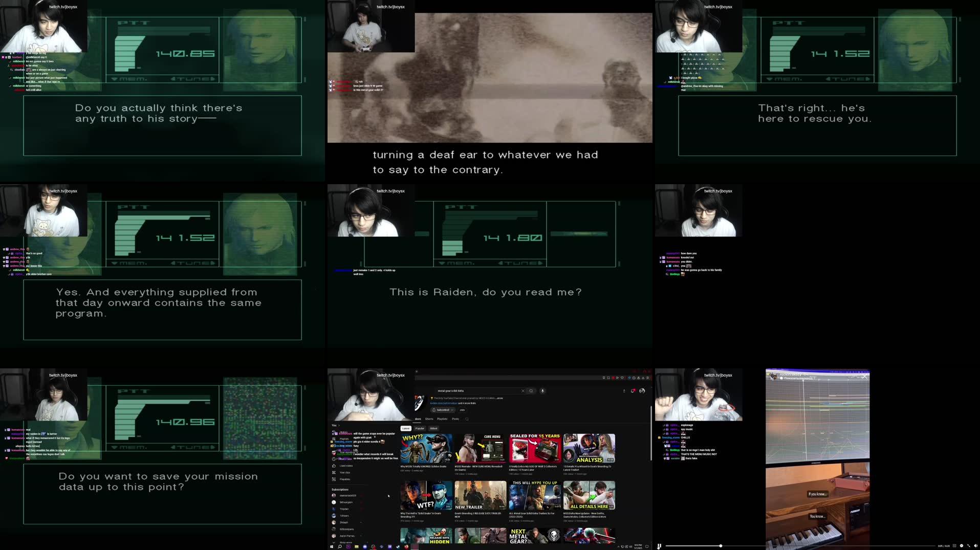Click the '0:05 / 0:20' time display
The image size is (980, 550).
[x=944, y=546]
